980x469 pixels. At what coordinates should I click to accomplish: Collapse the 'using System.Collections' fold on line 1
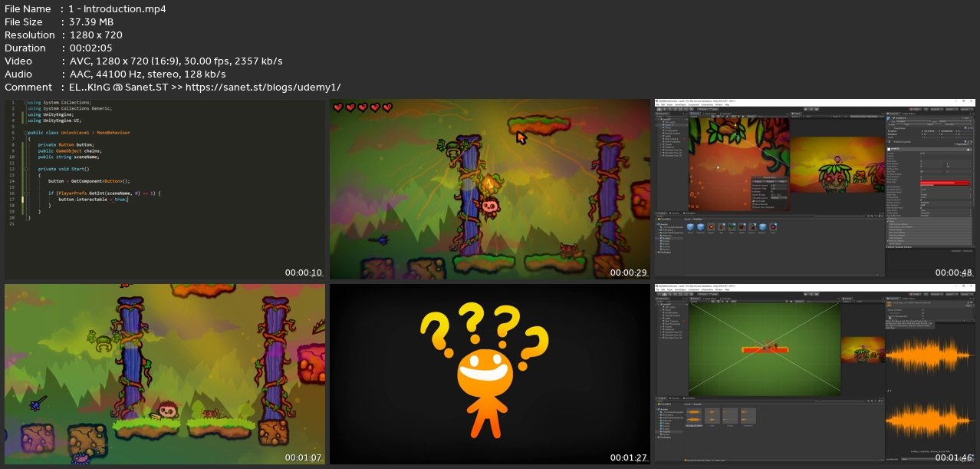click(25, 102)
